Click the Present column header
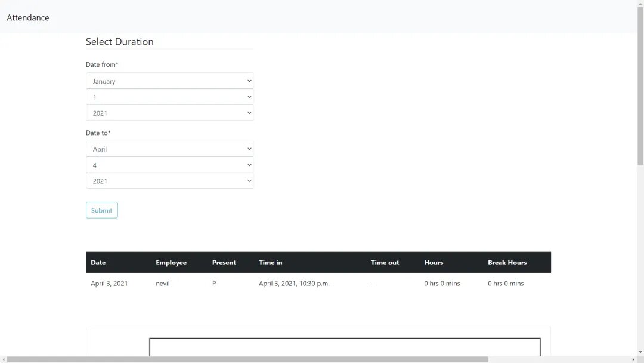 click(224, 262)
